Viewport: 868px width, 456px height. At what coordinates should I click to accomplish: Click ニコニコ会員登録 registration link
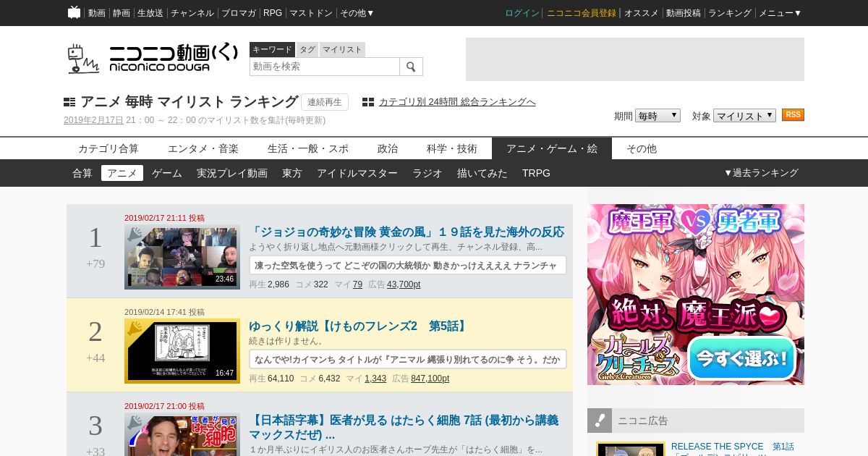coord(582,13)
